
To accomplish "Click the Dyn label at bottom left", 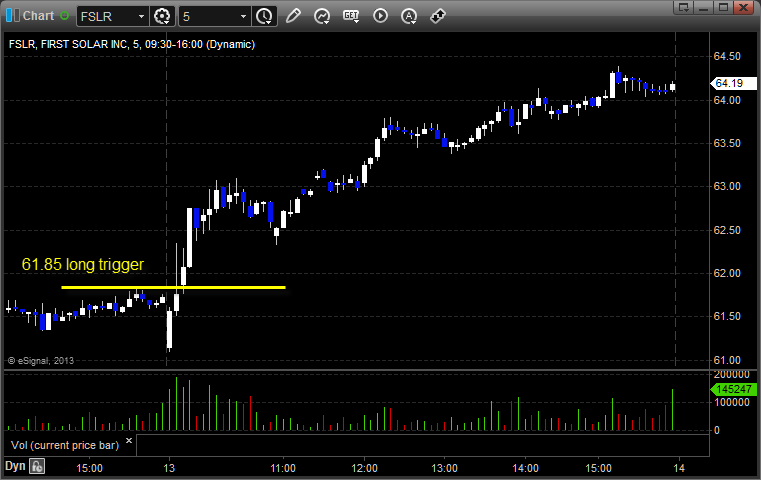I will (x=15, y=466).
